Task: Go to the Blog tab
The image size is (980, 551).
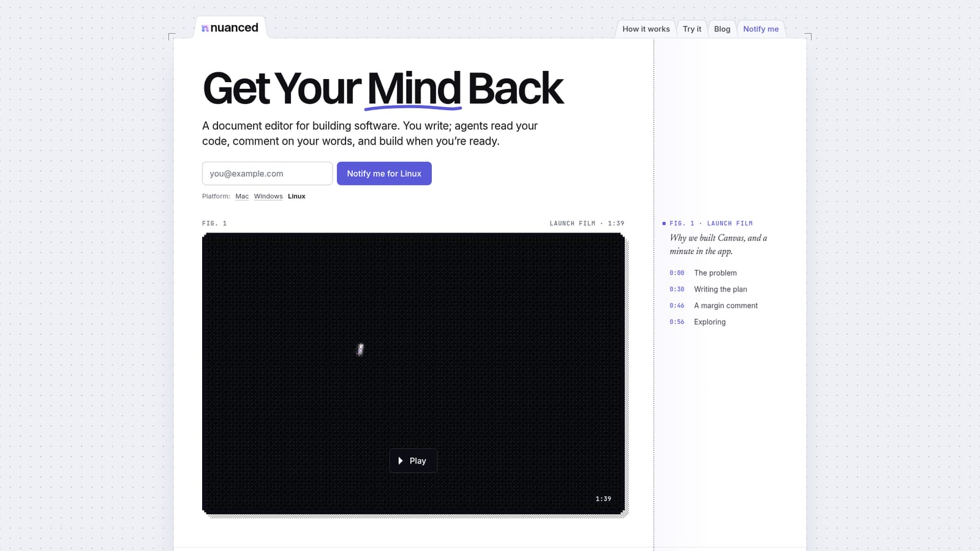Action: 722,29
